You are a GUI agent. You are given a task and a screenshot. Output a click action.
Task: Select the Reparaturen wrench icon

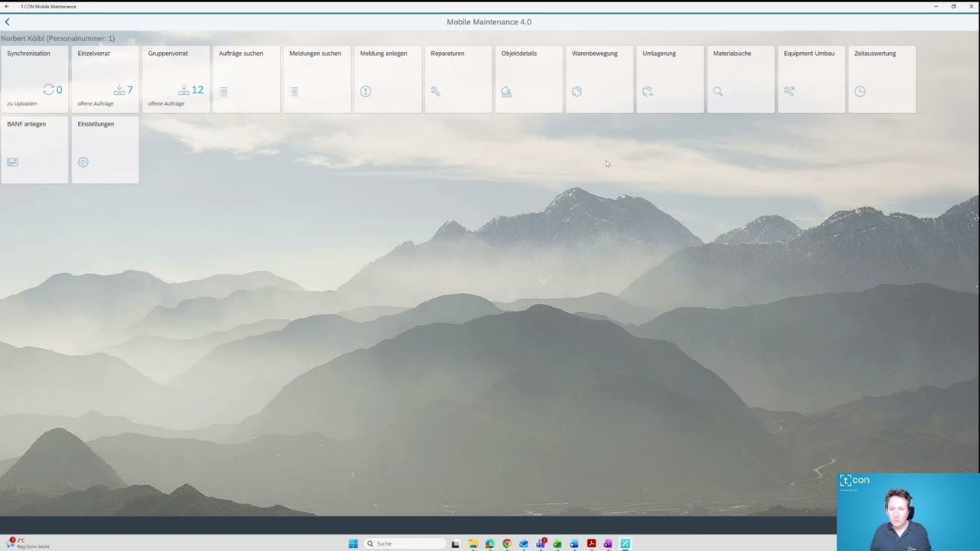point(436,91)
